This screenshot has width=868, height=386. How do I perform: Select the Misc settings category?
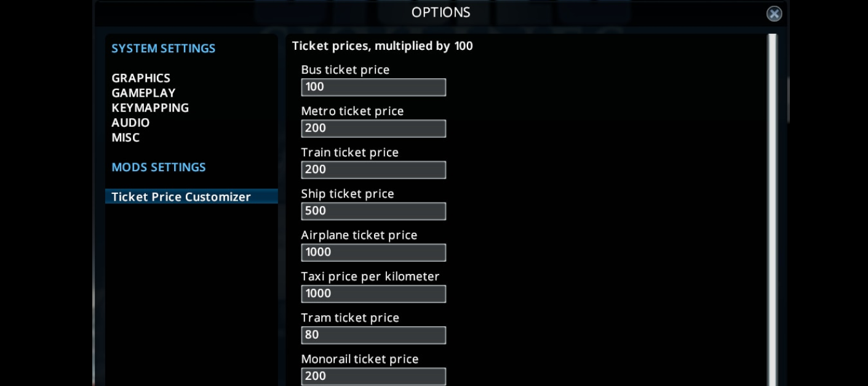tap(125, 137)
